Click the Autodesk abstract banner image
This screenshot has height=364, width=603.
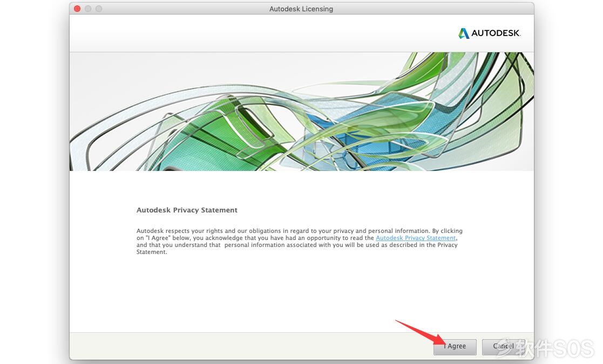click(x=301, y=111)
